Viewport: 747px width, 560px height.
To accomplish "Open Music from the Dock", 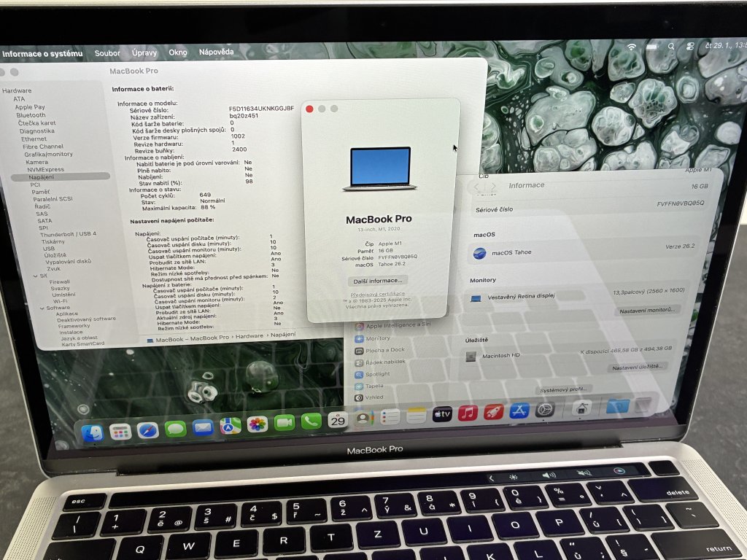I will click(x=468, y=413).
